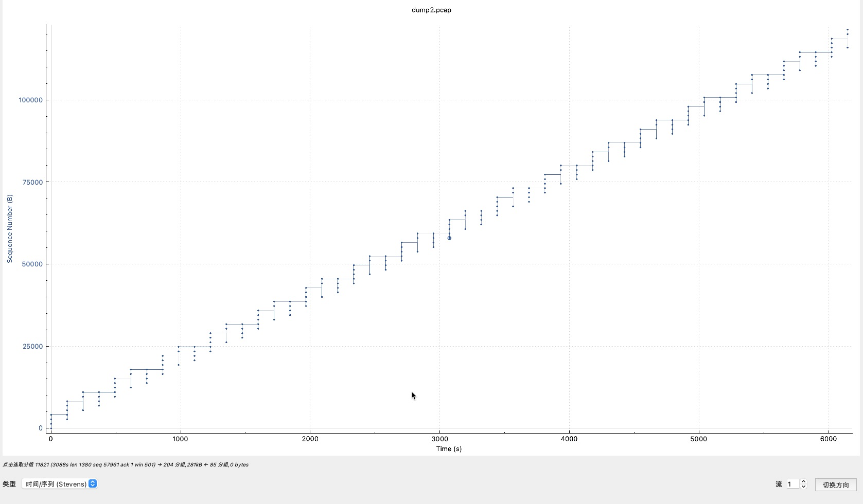Screen dimensions: 863x504
Task: Increment the stream number with up stepper arrow
Action: [x=803, y=481]
